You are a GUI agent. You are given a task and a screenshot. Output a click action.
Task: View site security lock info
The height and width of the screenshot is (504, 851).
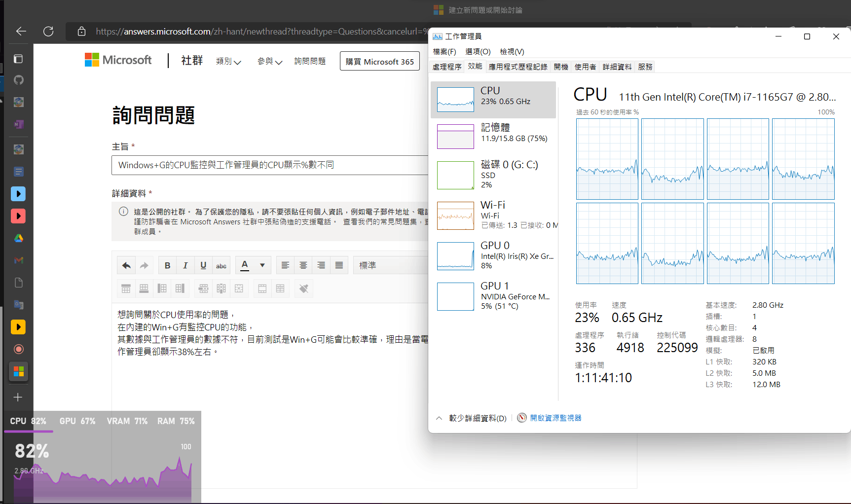82,32
